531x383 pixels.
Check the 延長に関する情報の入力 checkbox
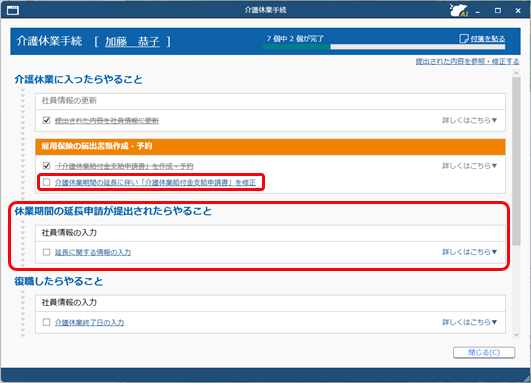[x=46, y=252]
